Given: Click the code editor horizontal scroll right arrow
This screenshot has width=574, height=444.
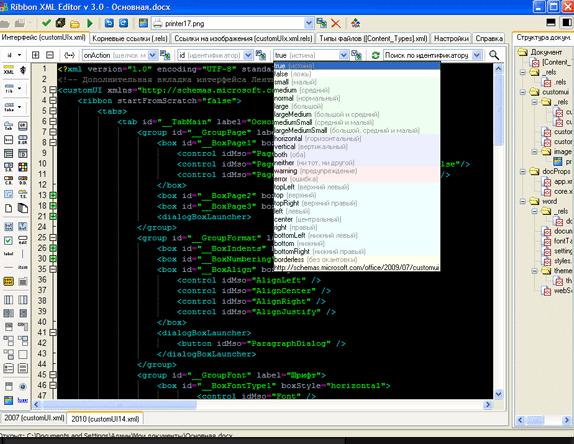Looking at the screenshot, I should pos(487,404).
